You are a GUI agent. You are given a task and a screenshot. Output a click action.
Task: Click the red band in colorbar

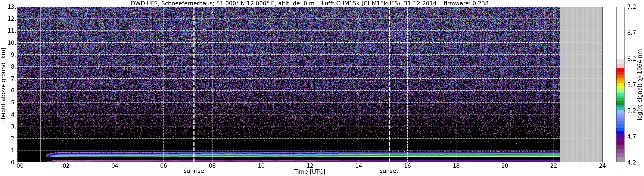[620, 72]
